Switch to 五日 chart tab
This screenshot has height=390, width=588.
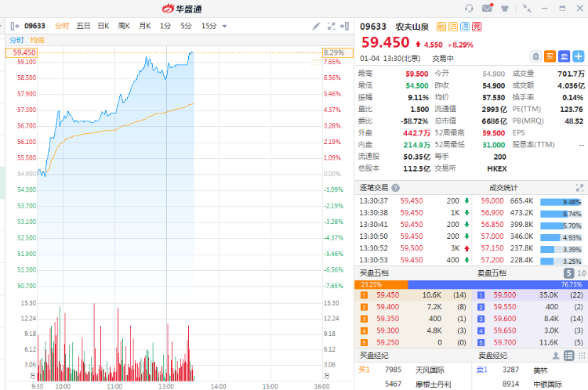coord(83,26)
